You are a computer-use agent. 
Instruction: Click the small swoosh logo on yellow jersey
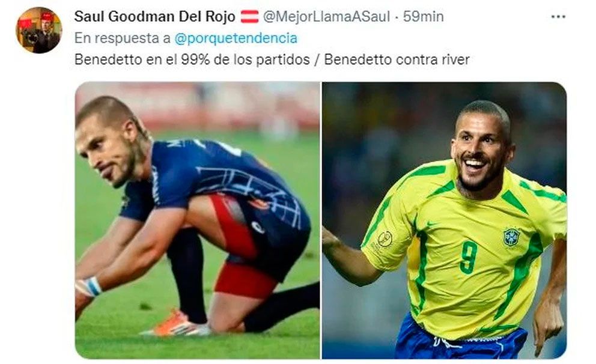pos(432,225)
